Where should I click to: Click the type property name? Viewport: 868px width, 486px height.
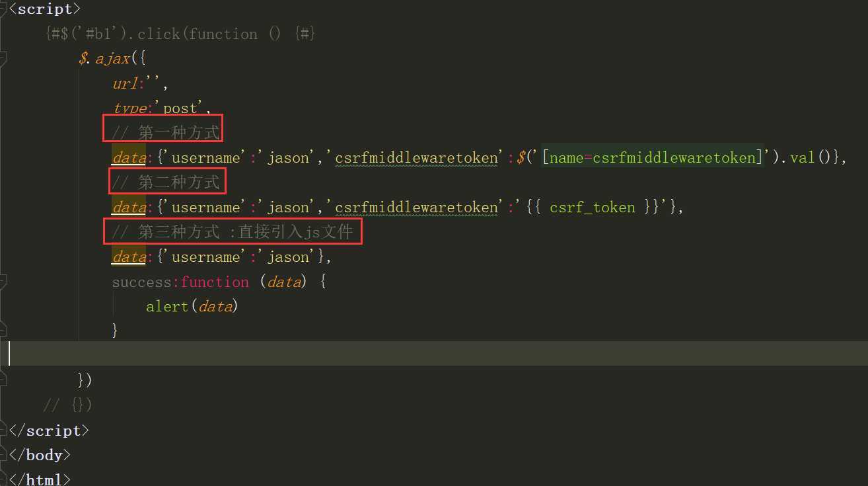(x=130, y=108)
